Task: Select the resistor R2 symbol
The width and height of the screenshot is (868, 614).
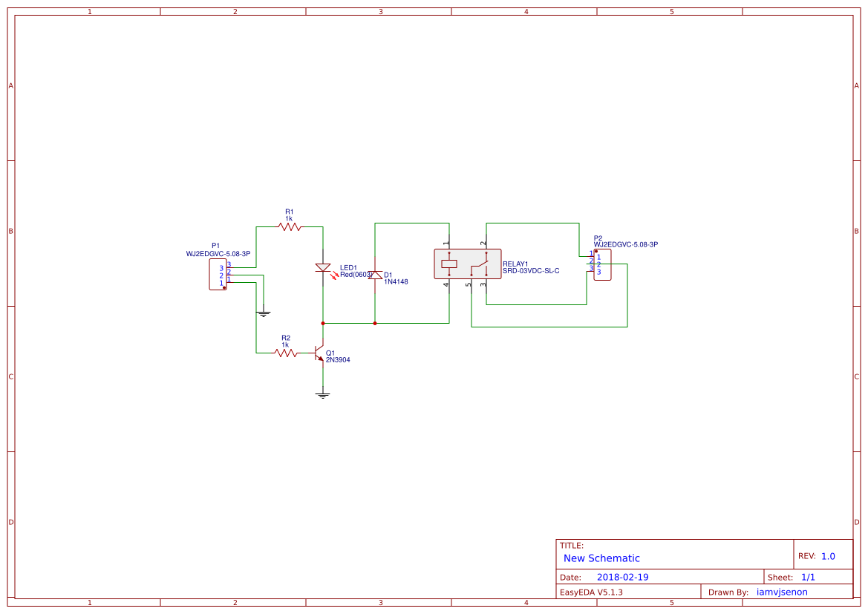Action: pos(285,353)
